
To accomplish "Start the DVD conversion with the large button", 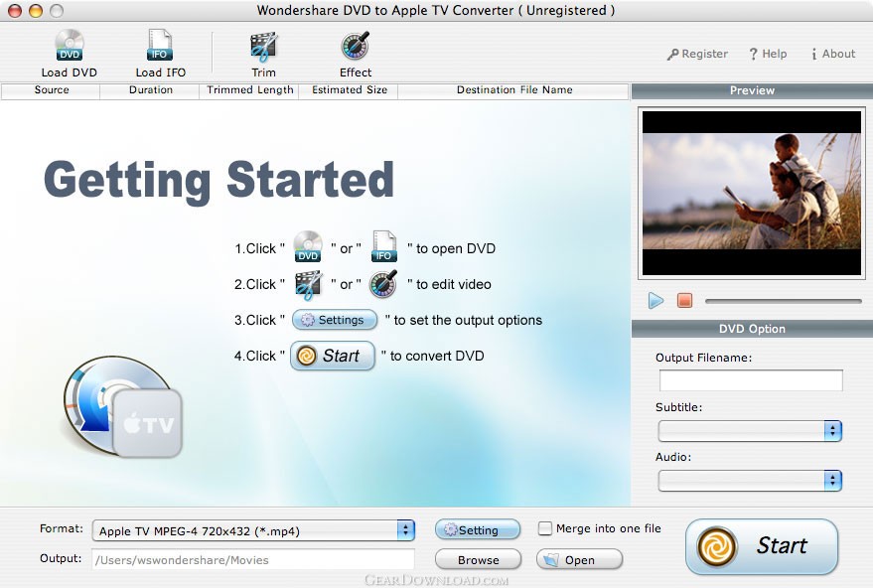I will (x=762, y=546).
